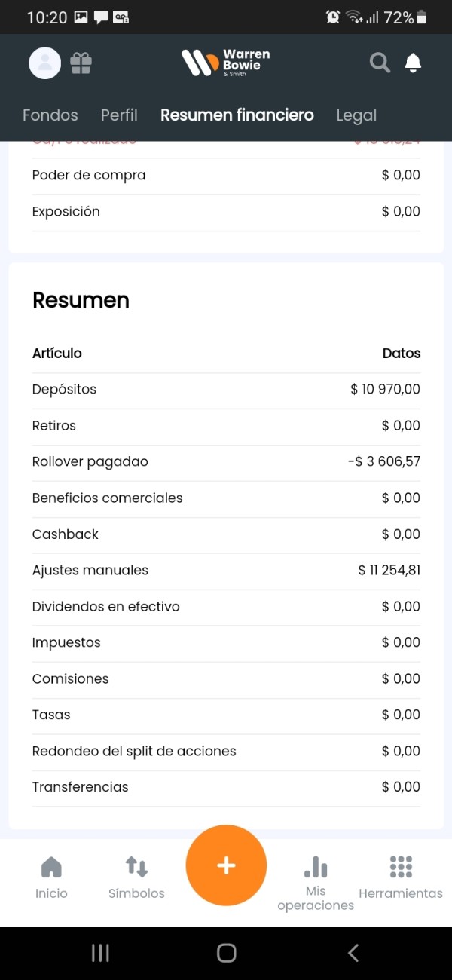Select the Resumen financiero tab

click(237, 115)
